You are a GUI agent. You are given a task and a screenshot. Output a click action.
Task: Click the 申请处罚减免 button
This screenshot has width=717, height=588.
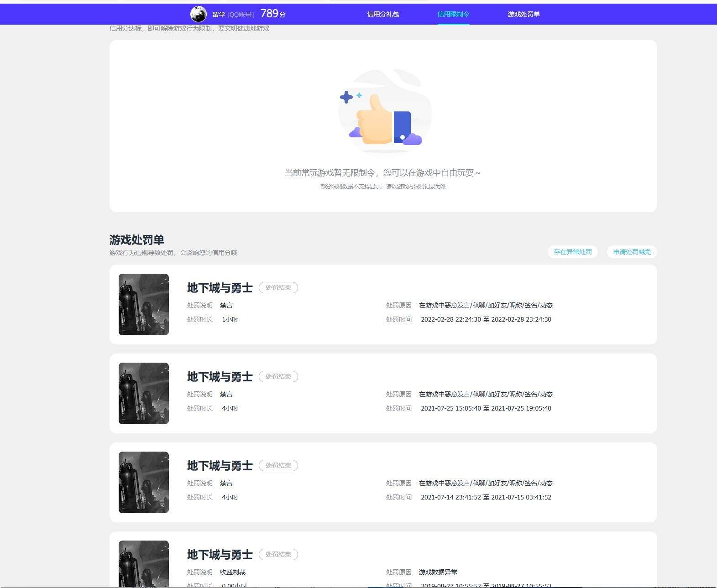(632, 252)
